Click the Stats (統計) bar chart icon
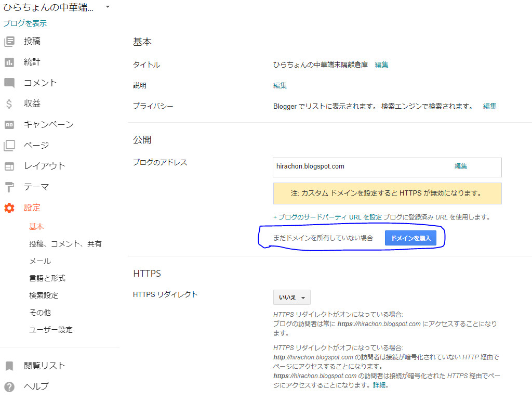Viewport: 532px width, 401px height. pyautogui.click(x=9, y=62)
